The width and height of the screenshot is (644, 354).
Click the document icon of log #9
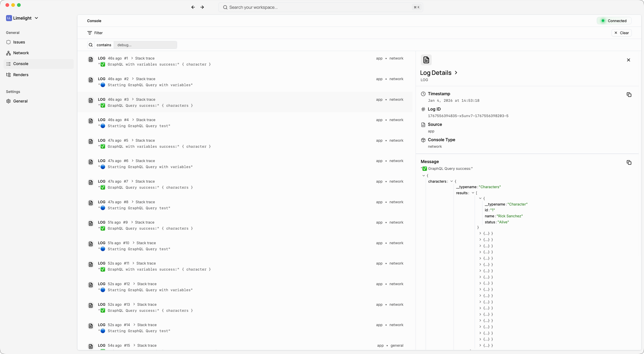(91, 224)
